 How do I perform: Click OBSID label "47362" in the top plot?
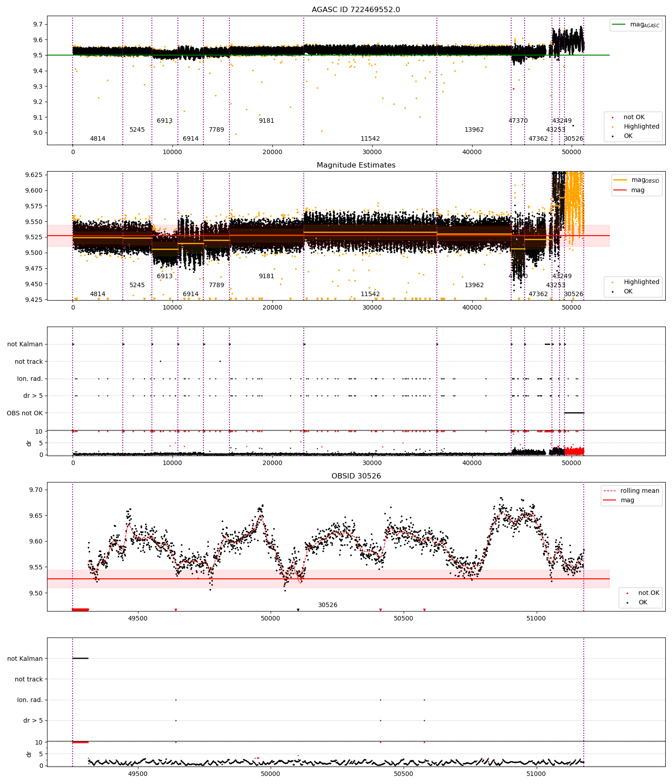[x=538, y=139]
